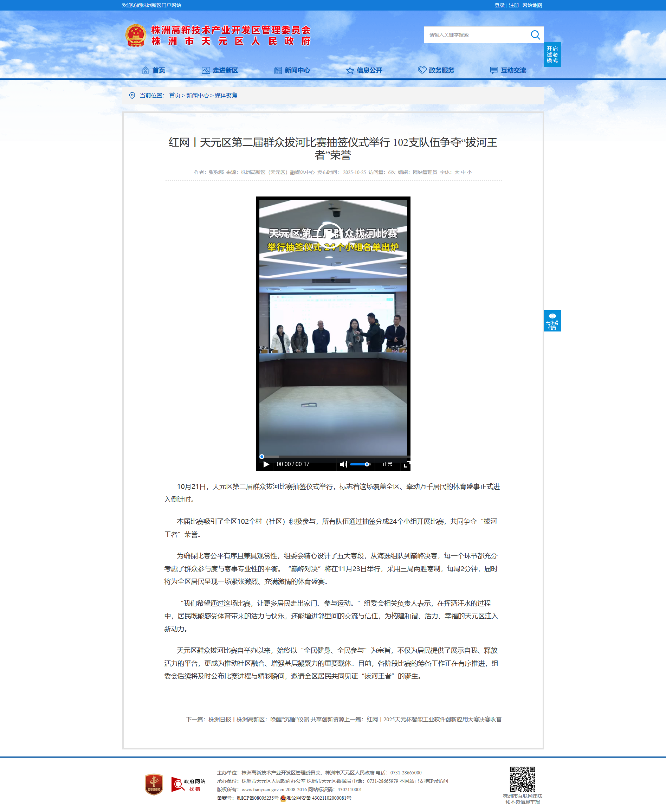Set font size to 小
This screenshot has width=666, height=812.
click(469, 172)
